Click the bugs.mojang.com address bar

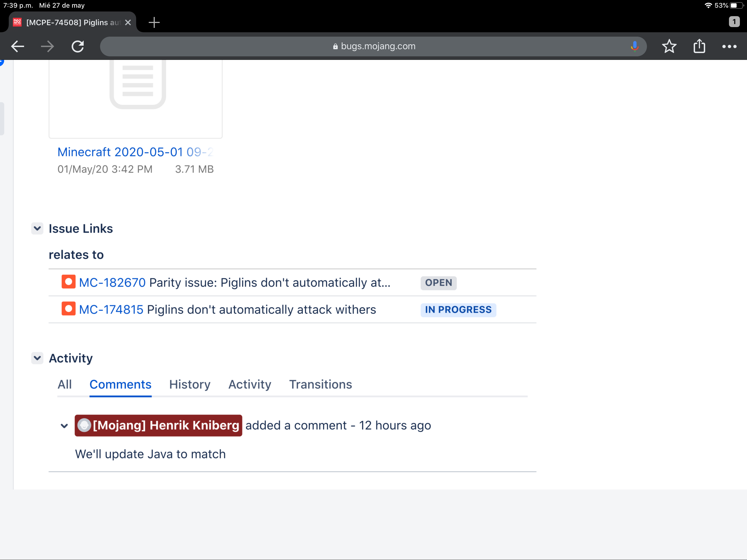373,46
